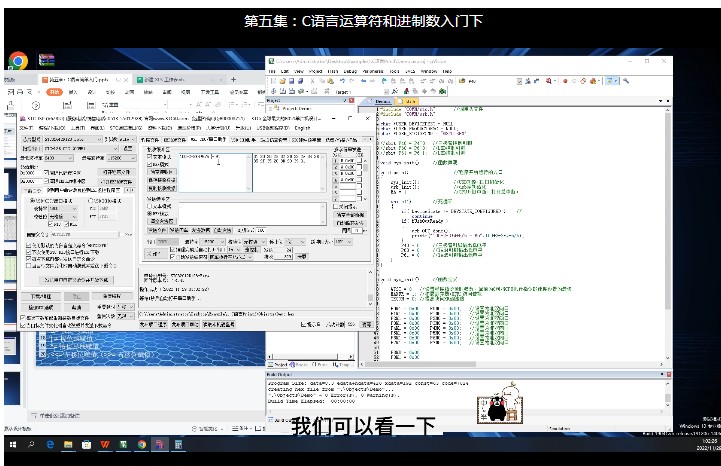Click the Keil Project panel horizontal scrollbar

click(310, 356)
